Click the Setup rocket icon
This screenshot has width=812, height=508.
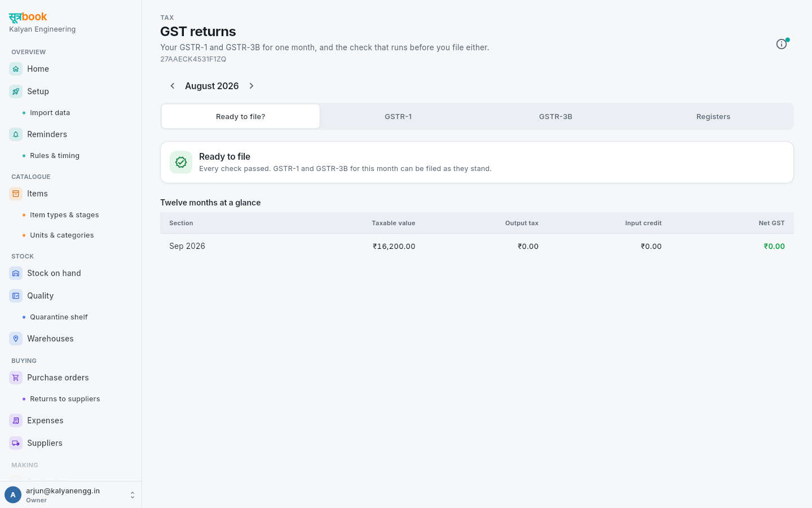(x=16, y=91)
